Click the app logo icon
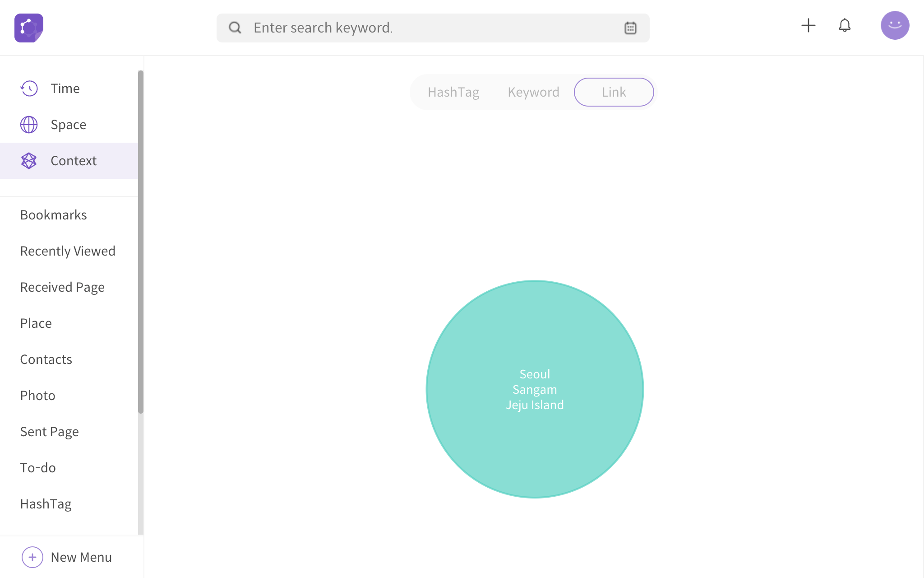Viewport: 924px width, 578px height. pos(28,28)
